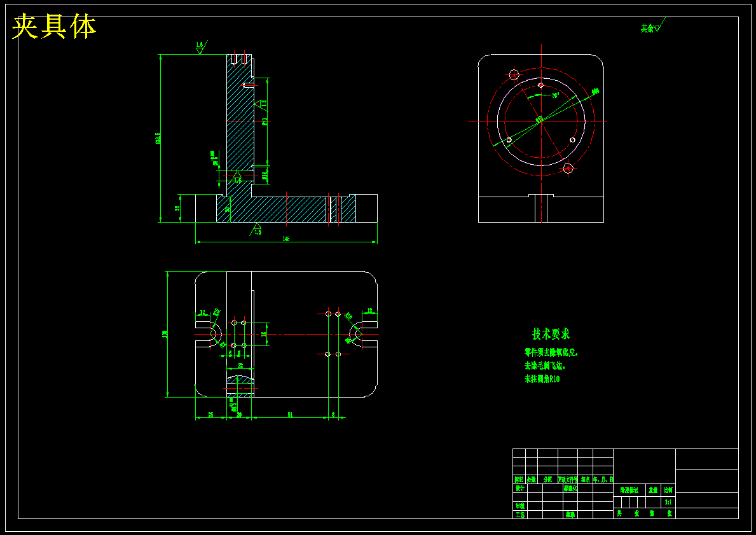Select the 51 dimension in plan view
This screenshot has width=756, height=535.
coord(290,414)
